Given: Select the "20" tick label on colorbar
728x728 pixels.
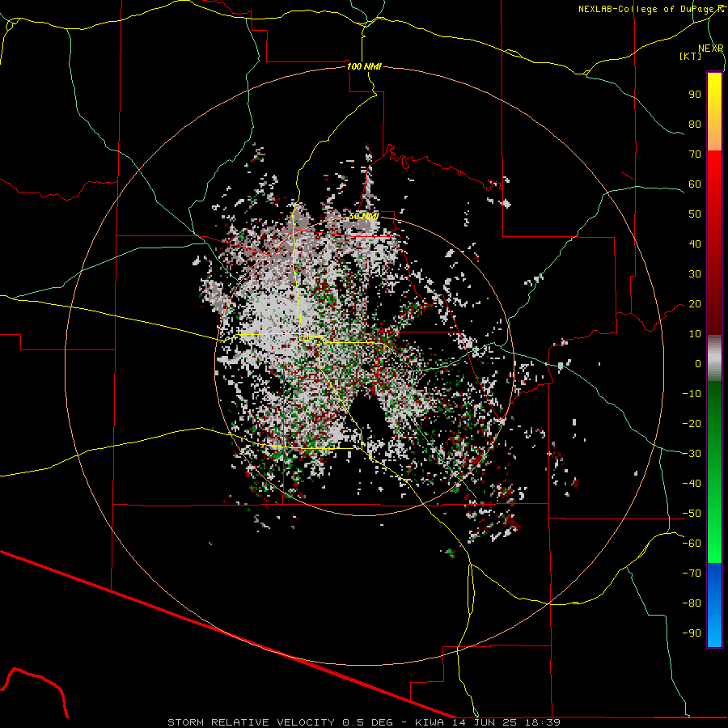Looking at the screenshot, I should click(695, 304).
